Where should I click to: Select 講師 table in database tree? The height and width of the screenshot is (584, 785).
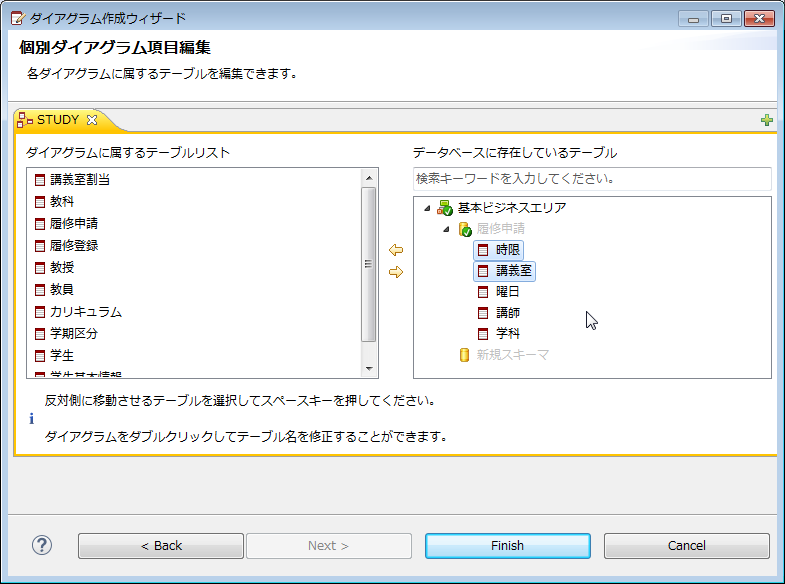click(x=508, y=313)
